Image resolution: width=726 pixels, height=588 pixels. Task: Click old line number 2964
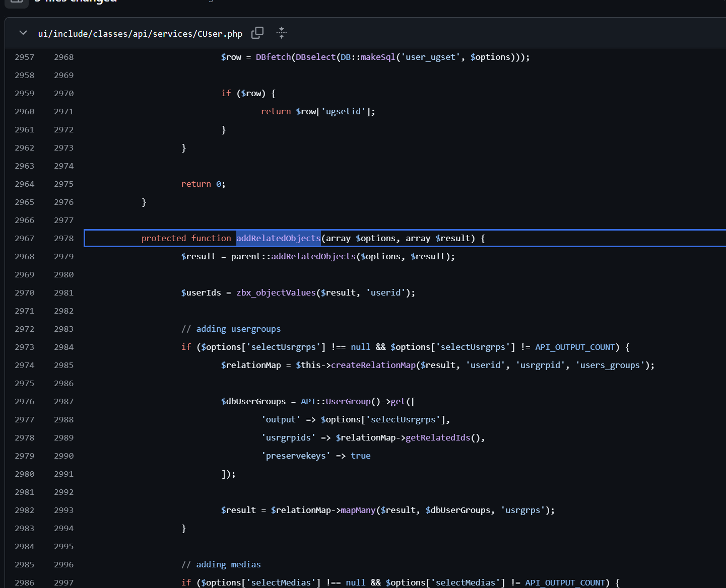pyautogui.click(x=25, y=184)
